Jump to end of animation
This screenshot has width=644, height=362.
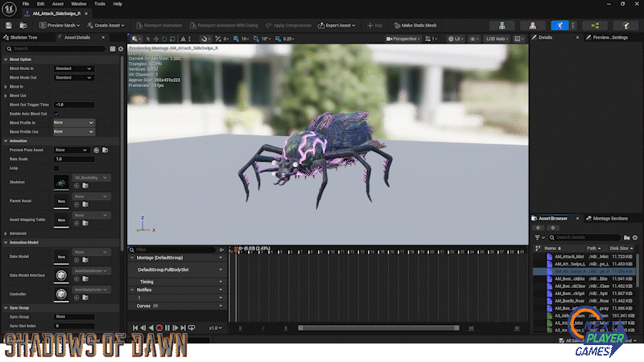(x=184, y=327)
